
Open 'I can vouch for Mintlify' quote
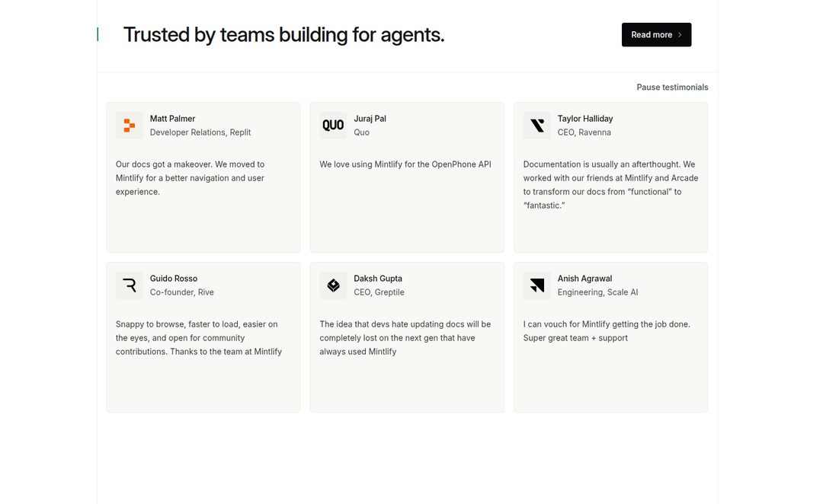pyautogui.click(x=607, y=331)
